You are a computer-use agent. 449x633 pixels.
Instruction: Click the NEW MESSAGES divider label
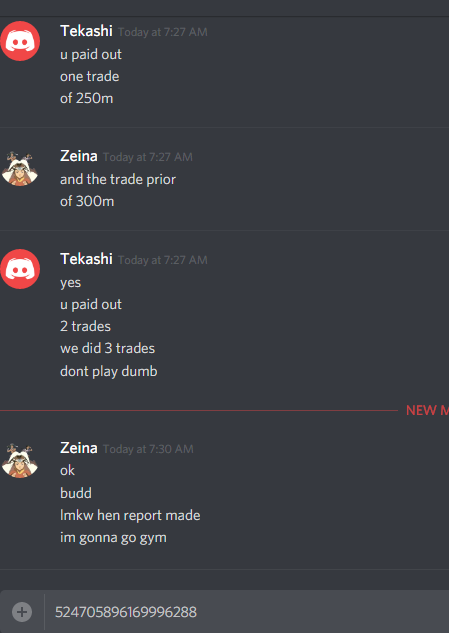pyautogui.click(x=427, y=411)
